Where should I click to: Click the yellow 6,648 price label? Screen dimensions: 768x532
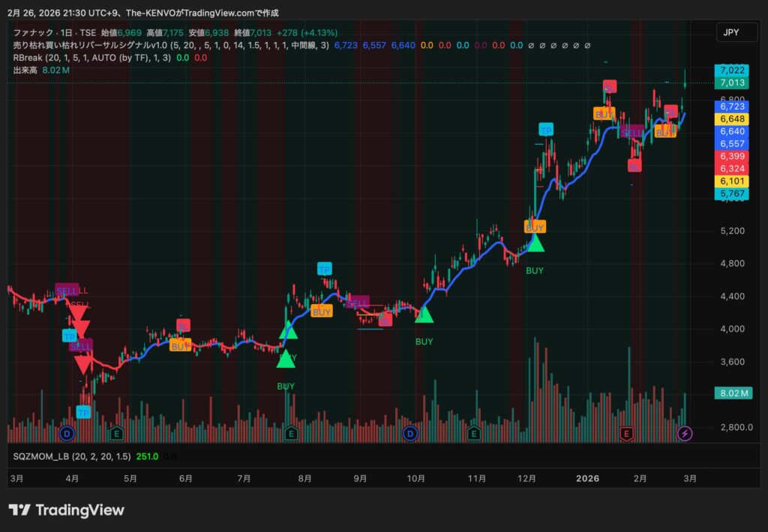(x=732, y=119)
